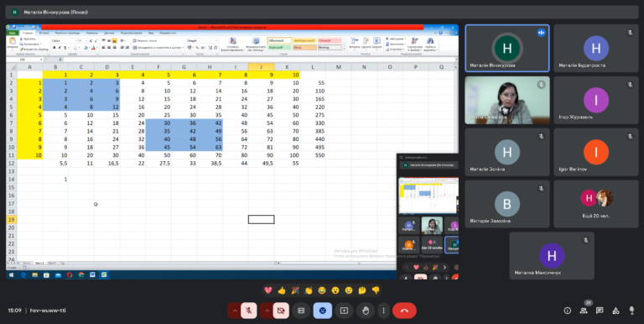Present your screen now
This screenshot has height=324, width=644.
344,311
